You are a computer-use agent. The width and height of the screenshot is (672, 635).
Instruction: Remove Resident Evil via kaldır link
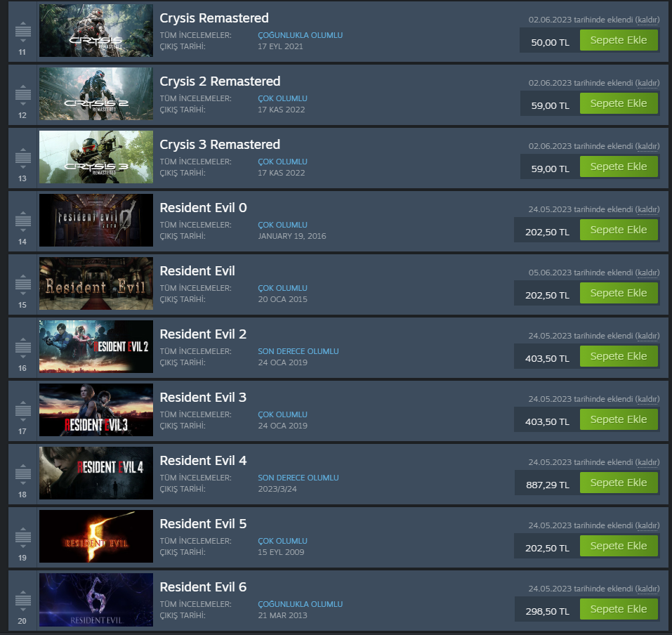647,273
